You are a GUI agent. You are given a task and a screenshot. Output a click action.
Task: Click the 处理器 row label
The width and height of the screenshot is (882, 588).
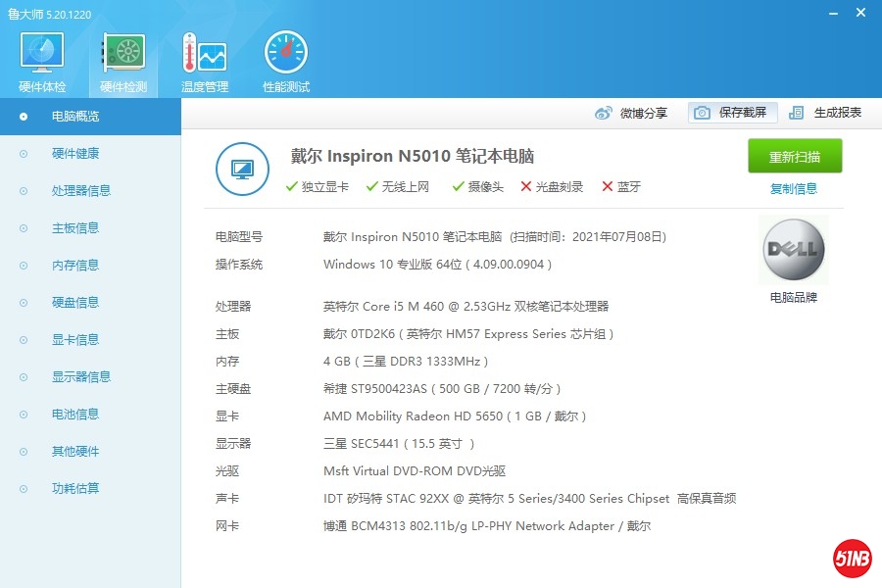click(233, 306)
